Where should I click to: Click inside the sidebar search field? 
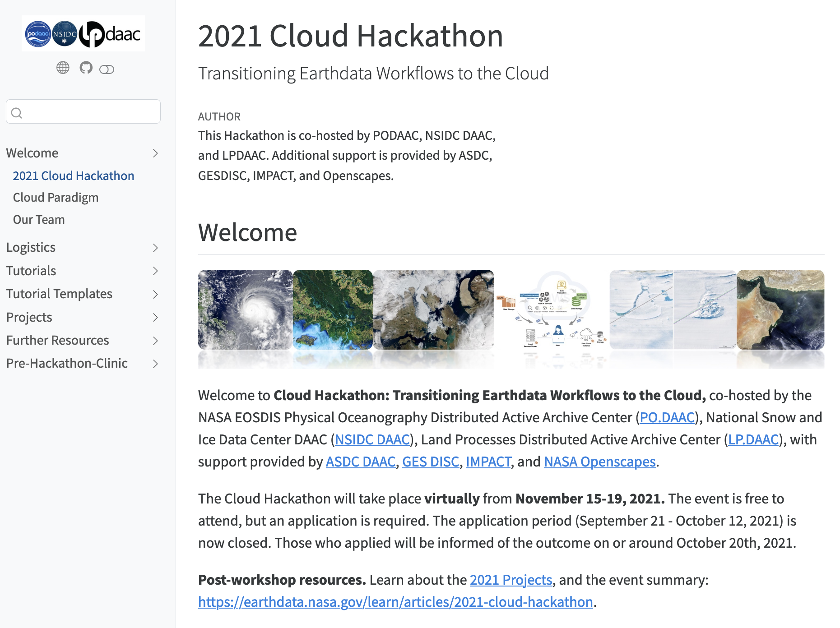83,111
